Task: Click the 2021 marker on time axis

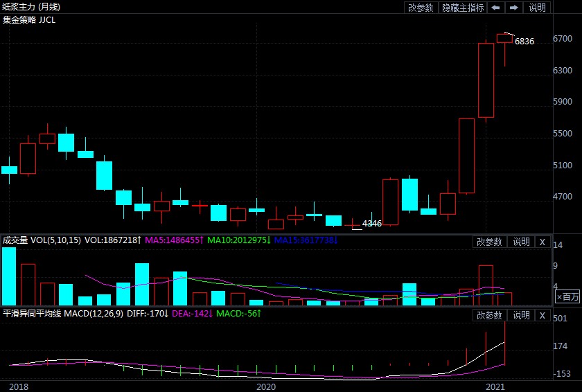Action: coord(495,386)
